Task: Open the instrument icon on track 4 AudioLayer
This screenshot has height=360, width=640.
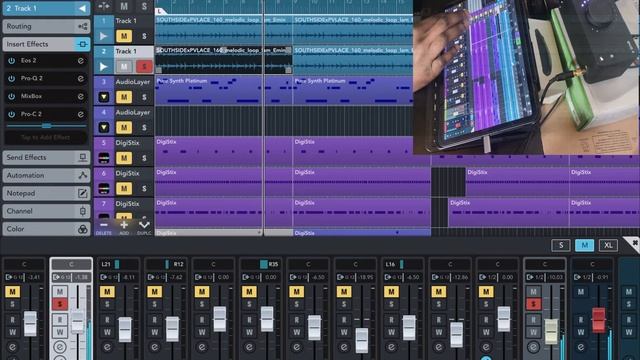Action: tap(104, 128)
